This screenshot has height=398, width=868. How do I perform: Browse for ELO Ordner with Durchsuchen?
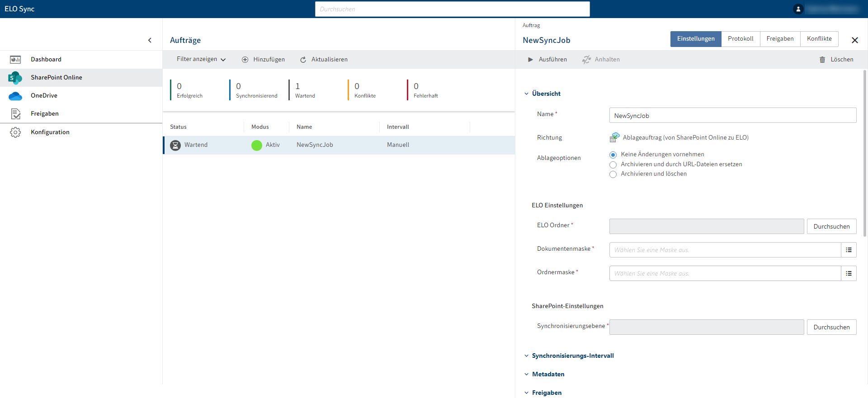(x=831, y=226)
